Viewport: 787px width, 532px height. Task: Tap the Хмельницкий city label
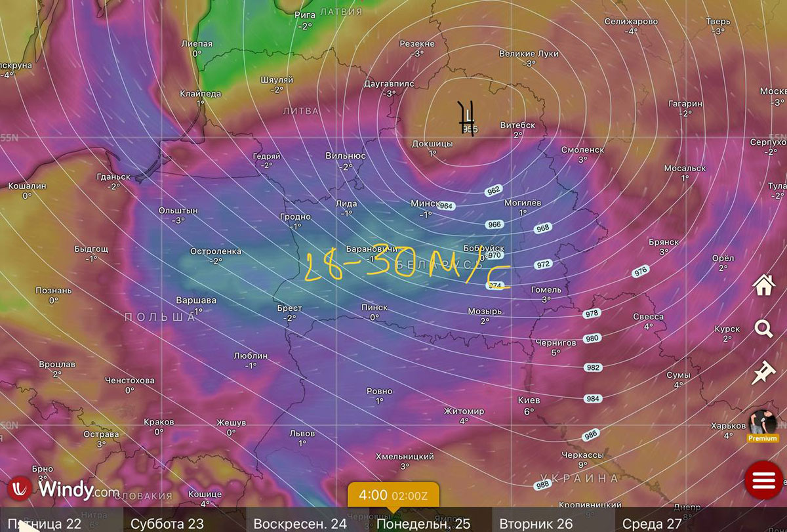click(405, 457)
